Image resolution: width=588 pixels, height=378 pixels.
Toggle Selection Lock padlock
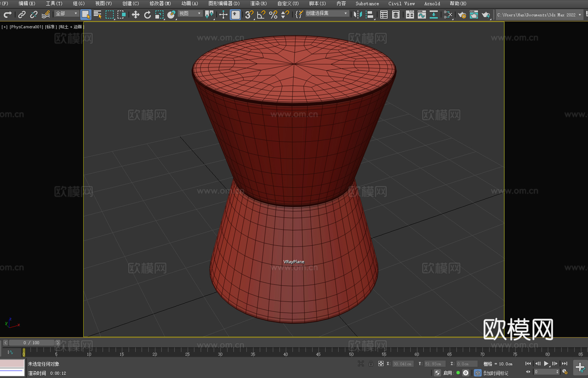click(x=371, y=364)
